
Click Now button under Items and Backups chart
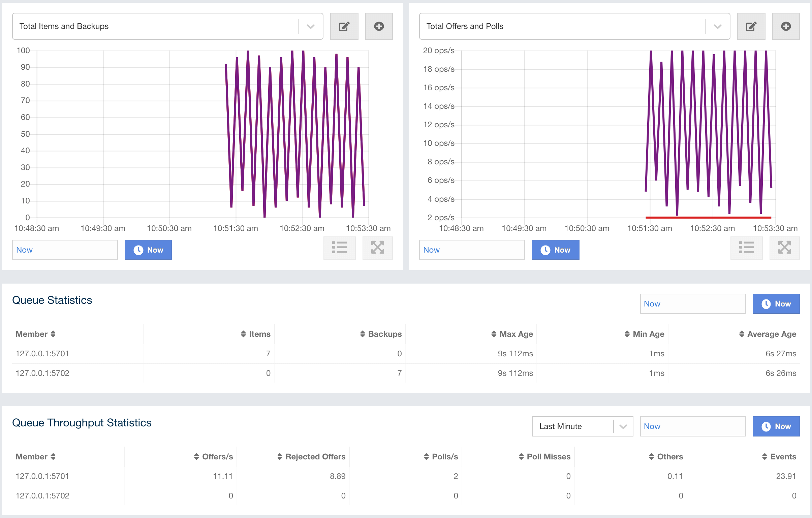[148, 250]
